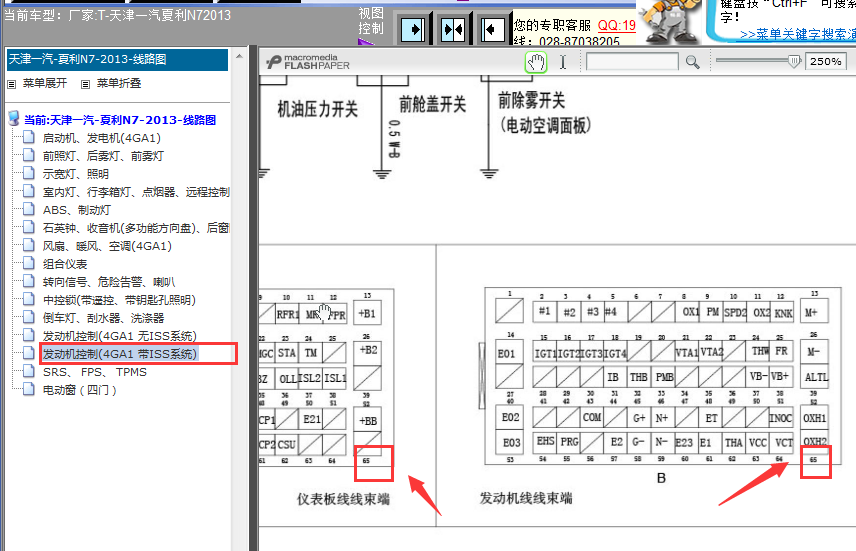Click the zoom slider handle
Screen dimensions: 856x551
(794, 61)
